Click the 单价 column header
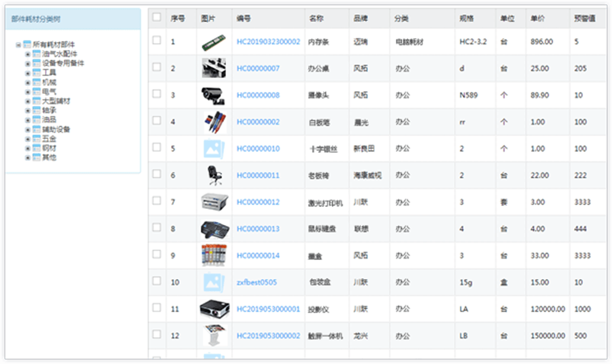 pyautogui.click(x=537, y=19)
